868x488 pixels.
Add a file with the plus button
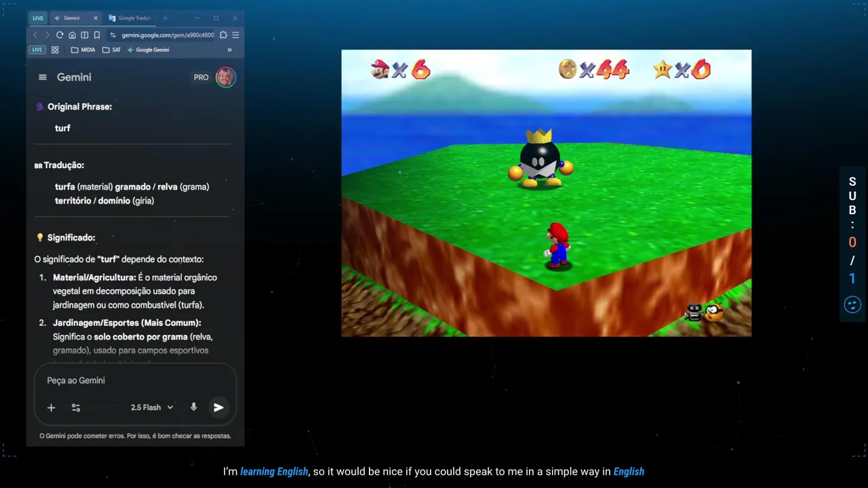(51, 407)
